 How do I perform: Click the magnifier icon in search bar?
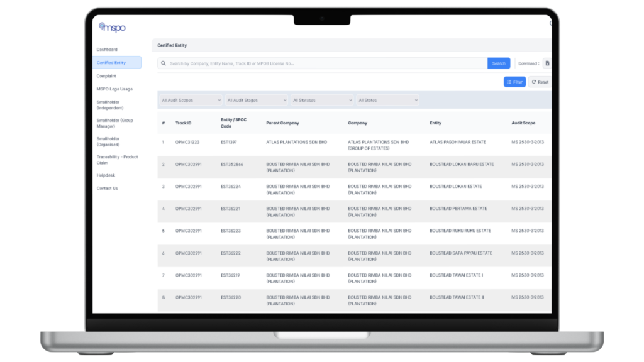coord(163,63)
